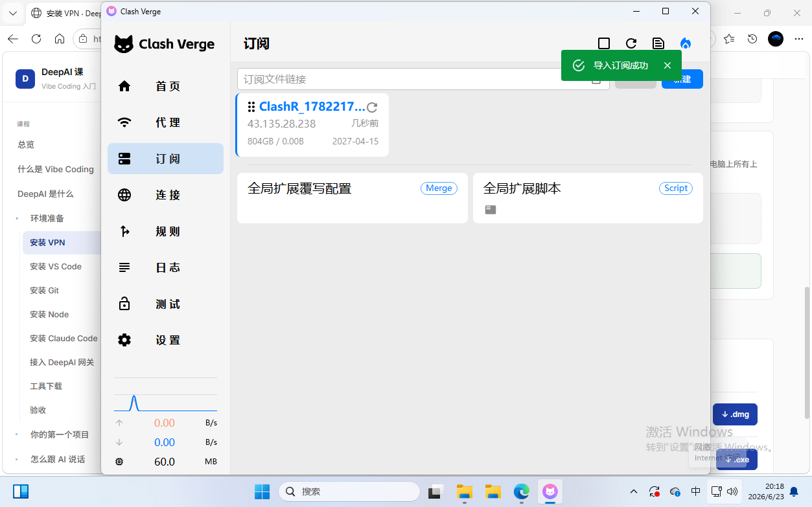
Task: Open Edge browsing history icon
Action: [752, 39]
